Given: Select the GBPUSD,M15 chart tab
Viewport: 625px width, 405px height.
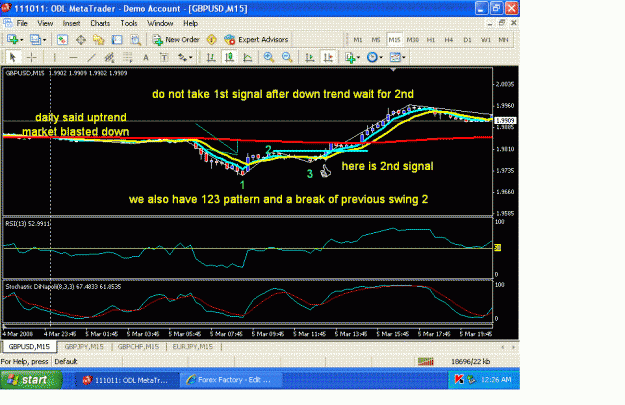Looking at the screenshot, I should pos(29,347).
